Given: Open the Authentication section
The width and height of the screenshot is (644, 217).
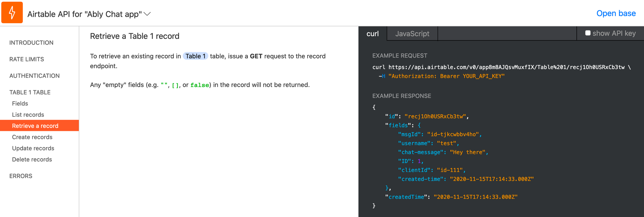Looking at the screenshot, I should pos(34,76).
